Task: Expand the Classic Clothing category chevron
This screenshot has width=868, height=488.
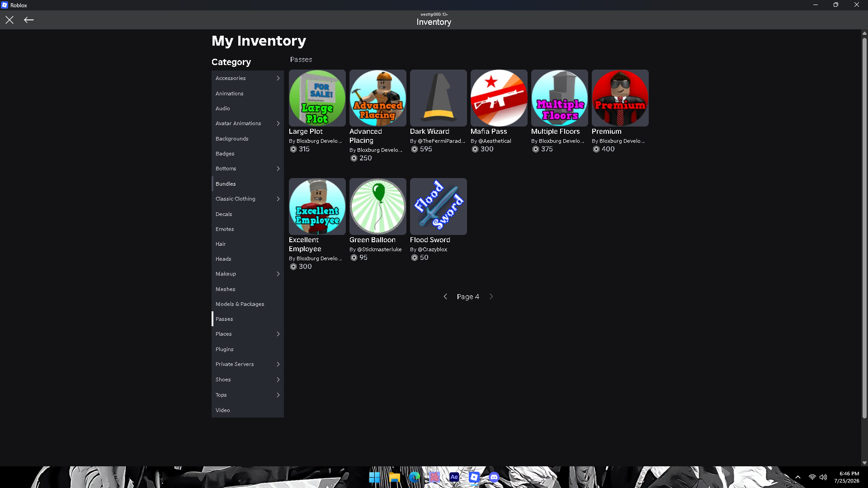Action: 278,199
